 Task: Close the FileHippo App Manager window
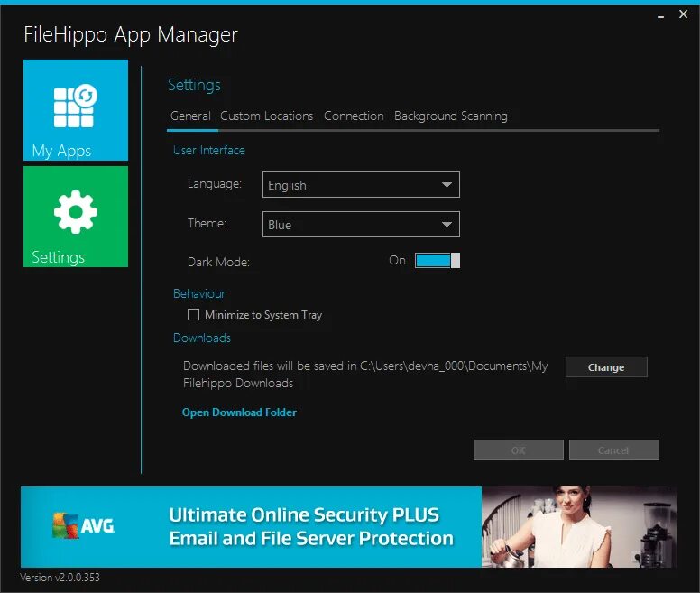click(683, 14)
